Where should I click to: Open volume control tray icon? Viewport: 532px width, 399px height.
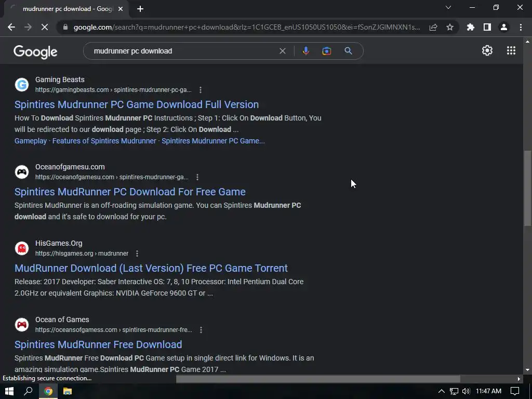tap(466, 391)
